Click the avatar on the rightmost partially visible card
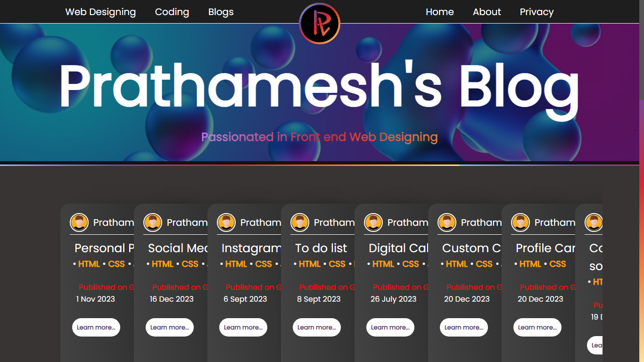The width and height of the screenshot is (644, 362). tap(594, 222)
